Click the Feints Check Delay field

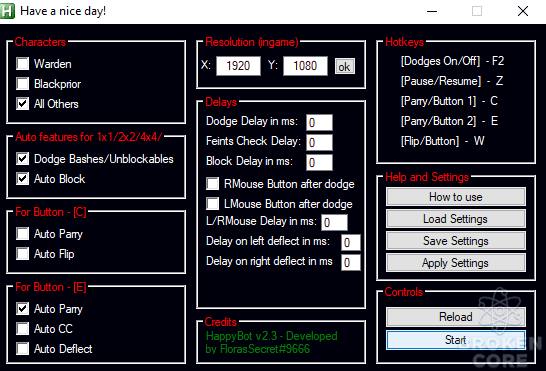tap(319, 142)
